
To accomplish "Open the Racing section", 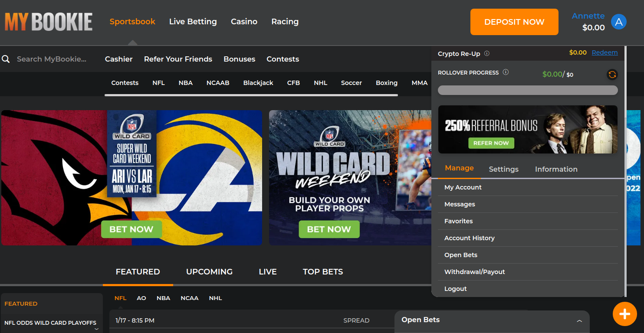I will tap(285, 22).
